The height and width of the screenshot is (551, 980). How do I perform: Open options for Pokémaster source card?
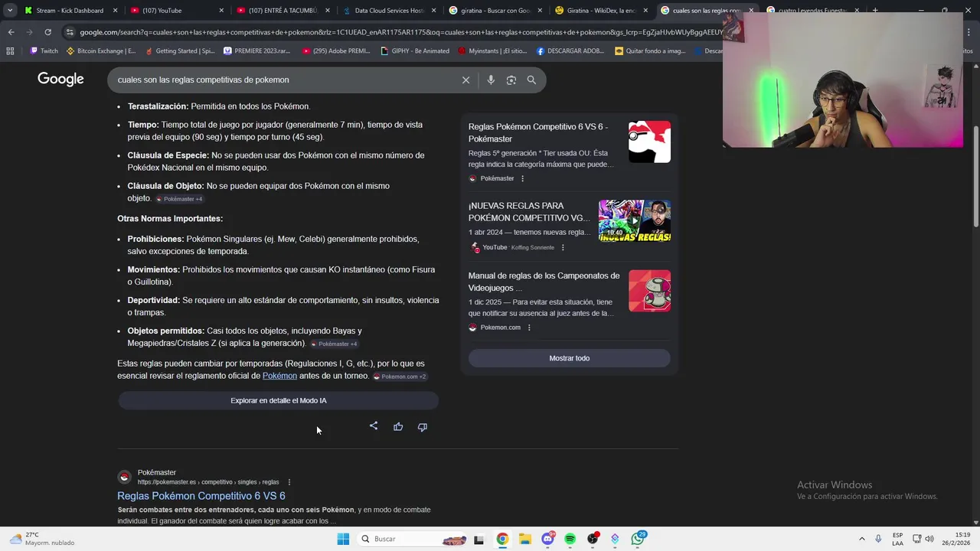click(523, 178)
